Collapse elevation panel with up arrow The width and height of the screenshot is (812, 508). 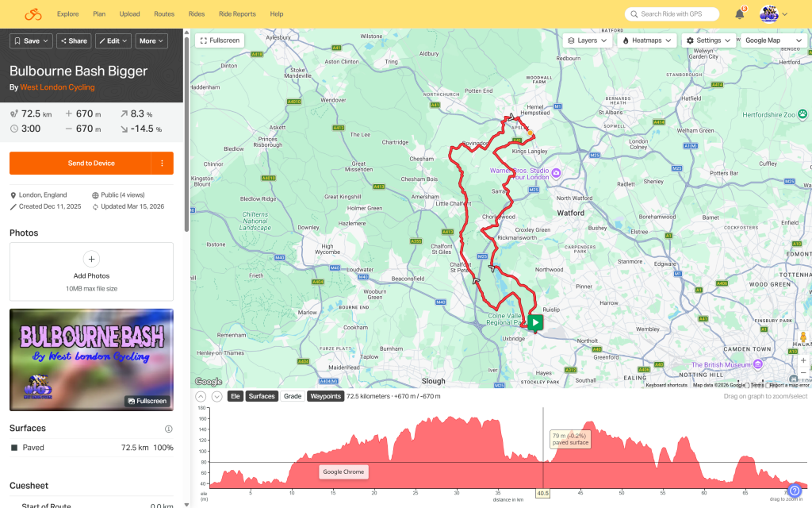click(201, 396)
